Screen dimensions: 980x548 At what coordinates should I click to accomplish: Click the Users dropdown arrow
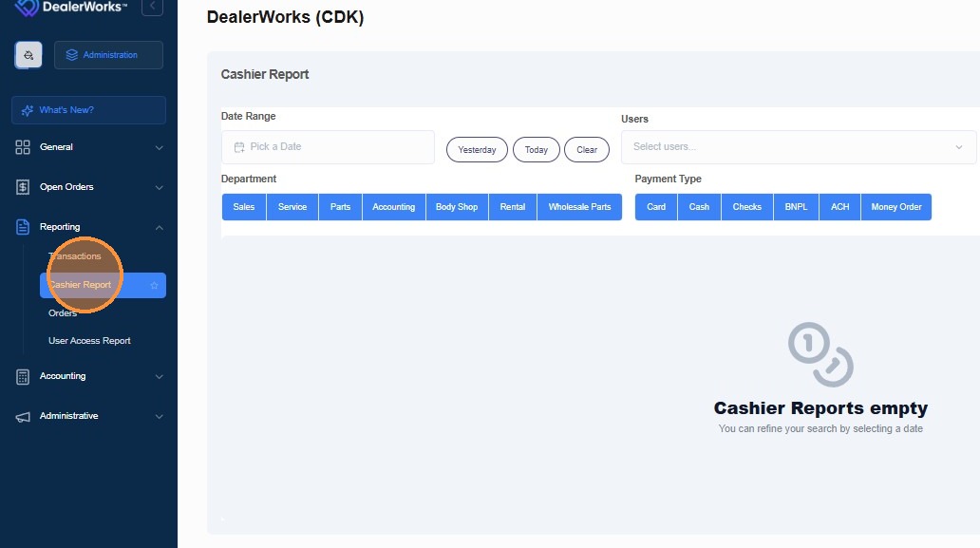(x=959, y=147)
